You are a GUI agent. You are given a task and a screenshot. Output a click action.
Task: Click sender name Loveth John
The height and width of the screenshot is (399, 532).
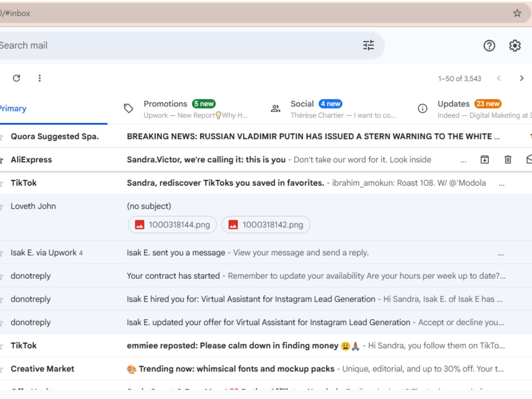pos(33,206)
